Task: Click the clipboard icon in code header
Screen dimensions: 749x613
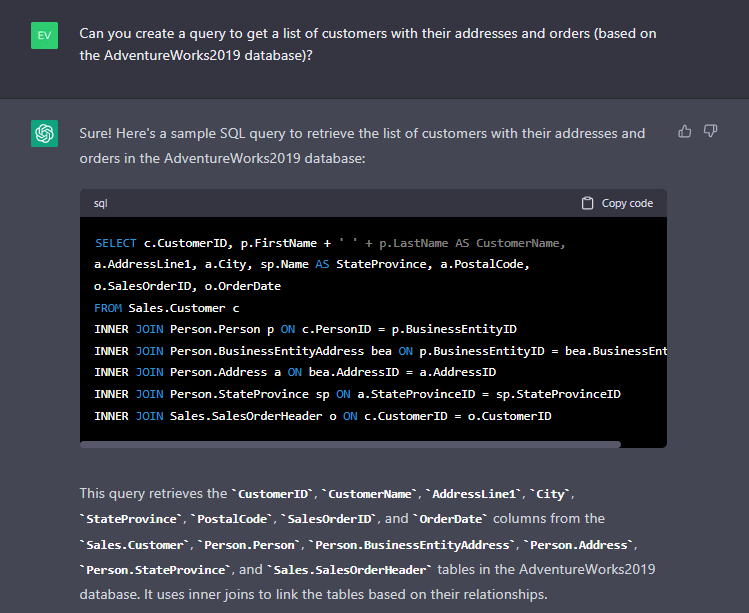Action: [588, 203]
